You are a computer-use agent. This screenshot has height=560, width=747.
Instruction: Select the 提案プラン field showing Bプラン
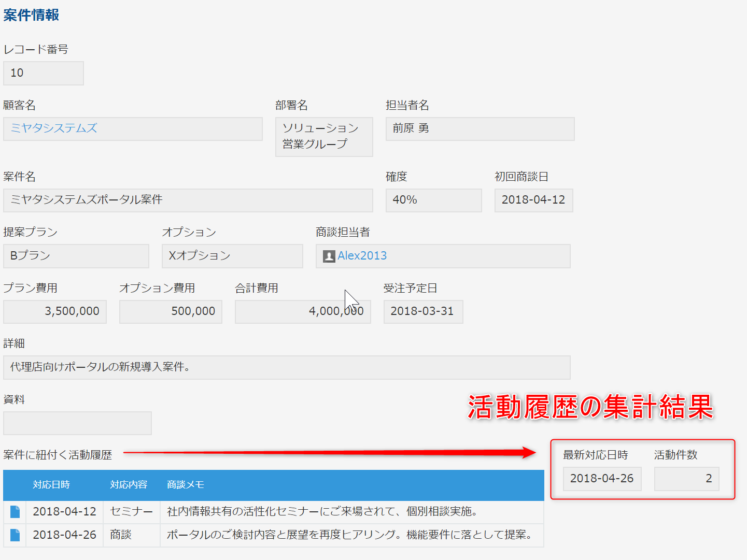76,255
